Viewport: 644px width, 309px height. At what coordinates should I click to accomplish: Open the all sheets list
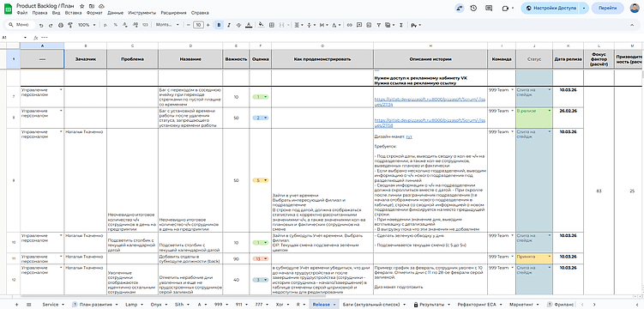click(29, 305)
